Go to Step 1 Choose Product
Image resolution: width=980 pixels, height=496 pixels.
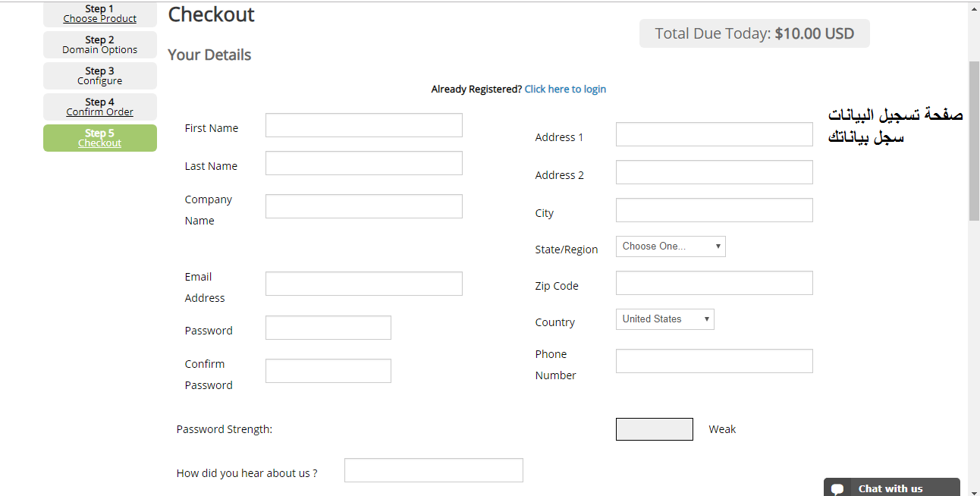100,14
